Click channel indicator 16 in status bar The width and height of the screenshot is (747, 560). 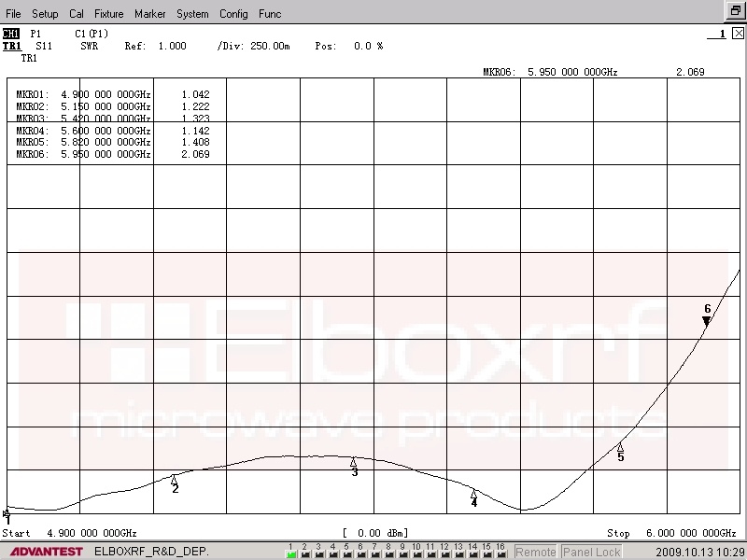pyautogui.click(x=500, y=552)
